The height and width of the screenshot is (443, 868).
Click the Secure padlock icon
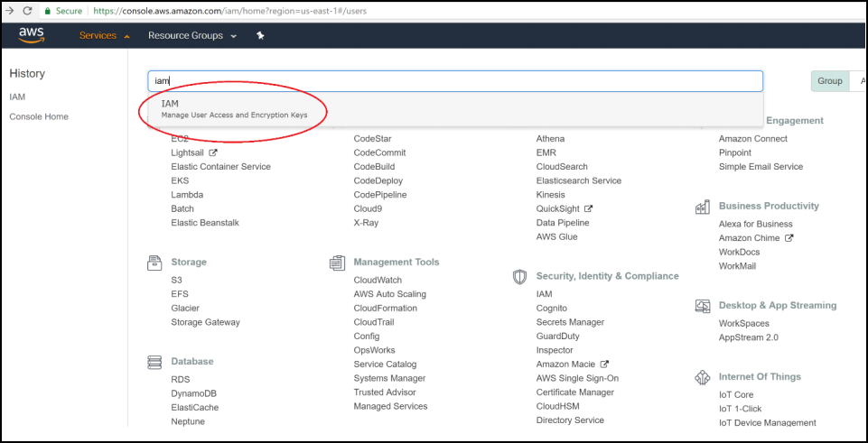point(48,11)
